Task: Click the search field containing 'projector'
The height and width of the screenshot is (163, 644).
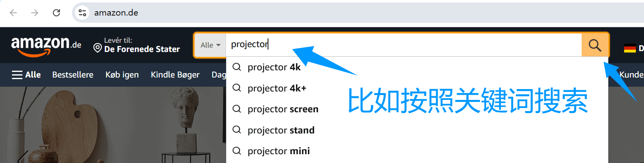Action: [404, 45]
